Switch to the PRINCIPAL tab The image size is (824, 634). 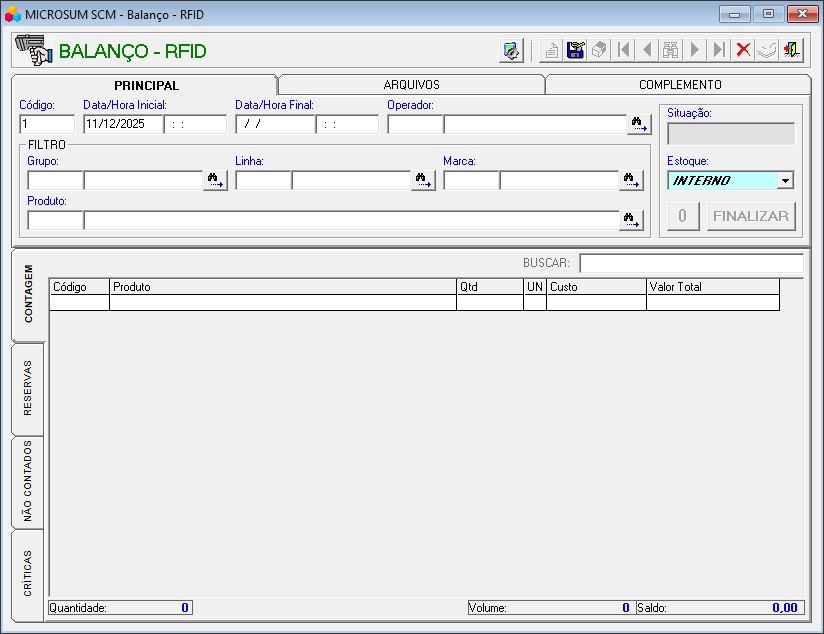tap(146, 85)
